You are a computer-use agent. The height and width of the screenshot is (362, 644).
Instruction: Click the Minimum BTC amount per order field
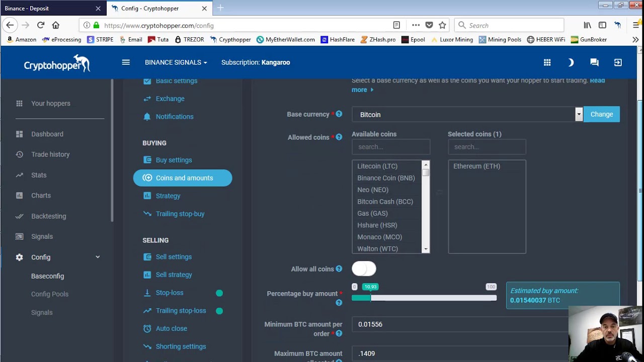click(486, 324)
